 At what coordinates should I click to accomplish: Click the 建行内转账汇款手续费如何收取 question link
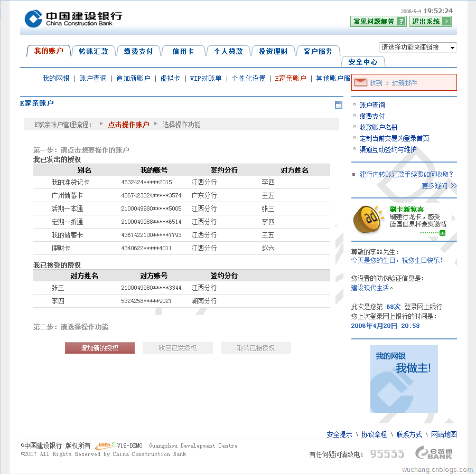[x=406, y=174]
